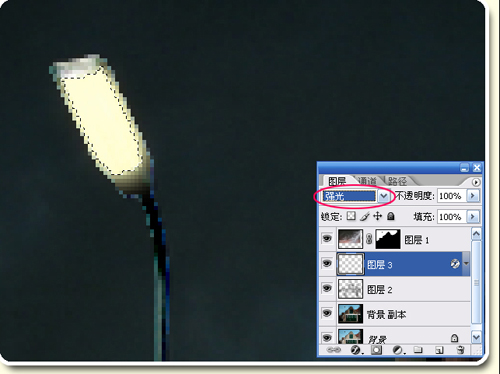
Task: Select the 背景 layer thumbnail
Action: (350, 337)
